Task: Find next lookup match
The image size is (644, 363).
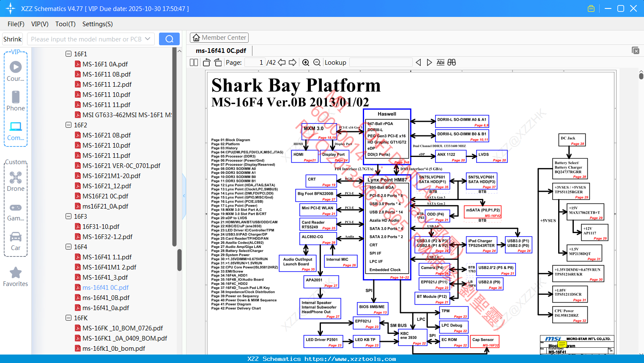Action: coord(429,63)
